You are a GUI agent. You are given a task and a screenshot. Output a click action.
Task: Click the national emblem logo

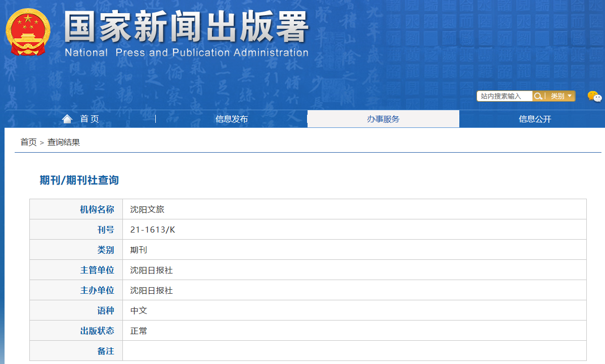coord(28,32)
